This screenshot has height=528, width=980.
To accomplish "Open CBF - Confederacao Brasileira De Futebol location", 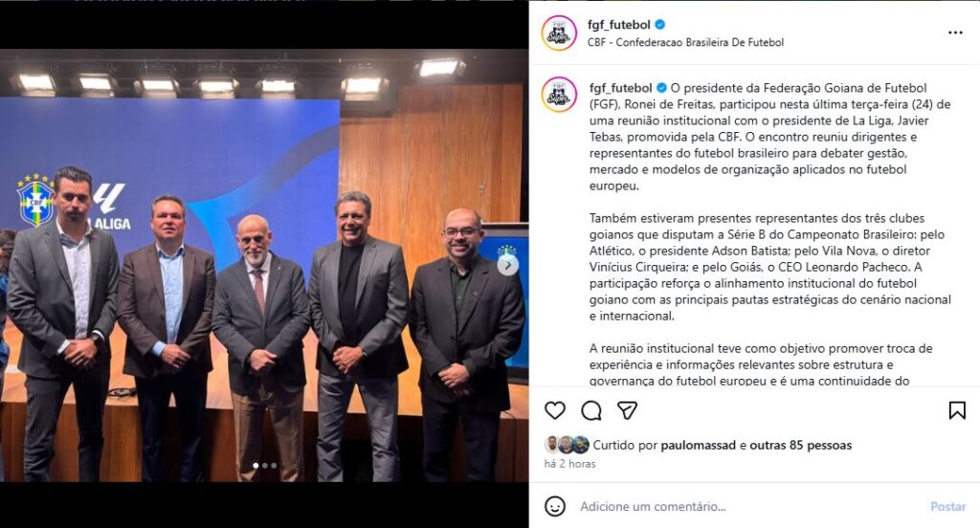I will (x=685, y=42).
